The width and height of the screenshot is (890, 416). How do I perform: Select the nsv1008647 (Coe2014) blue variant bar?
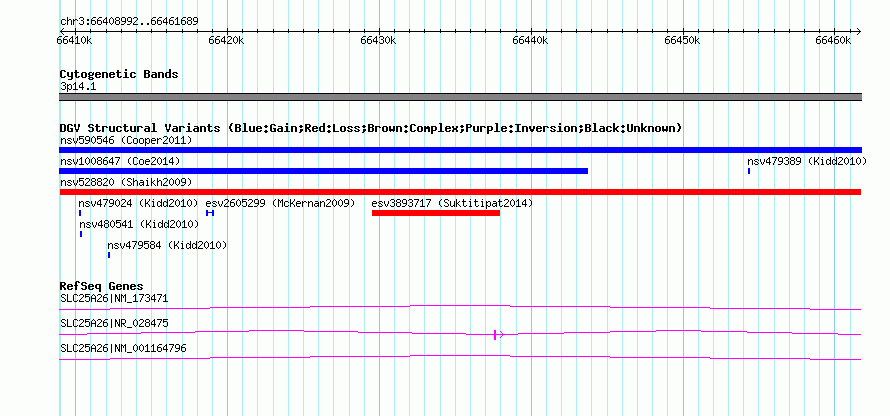click(x=324, y=171)
